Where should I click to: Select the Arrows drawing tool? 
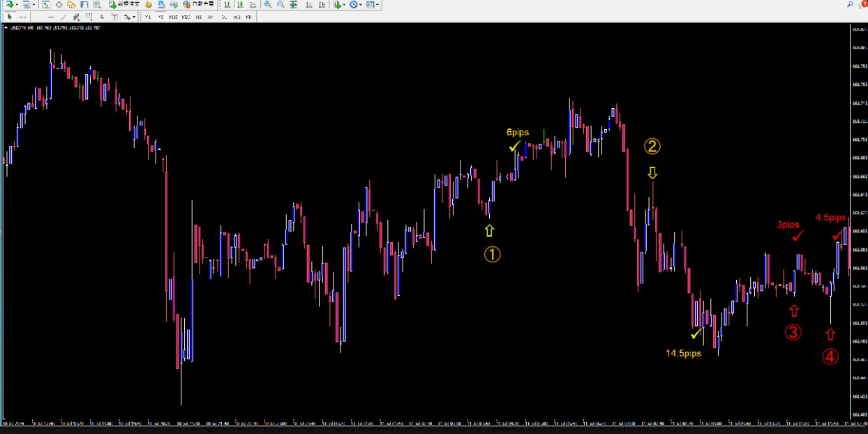(x=127, y=17)
